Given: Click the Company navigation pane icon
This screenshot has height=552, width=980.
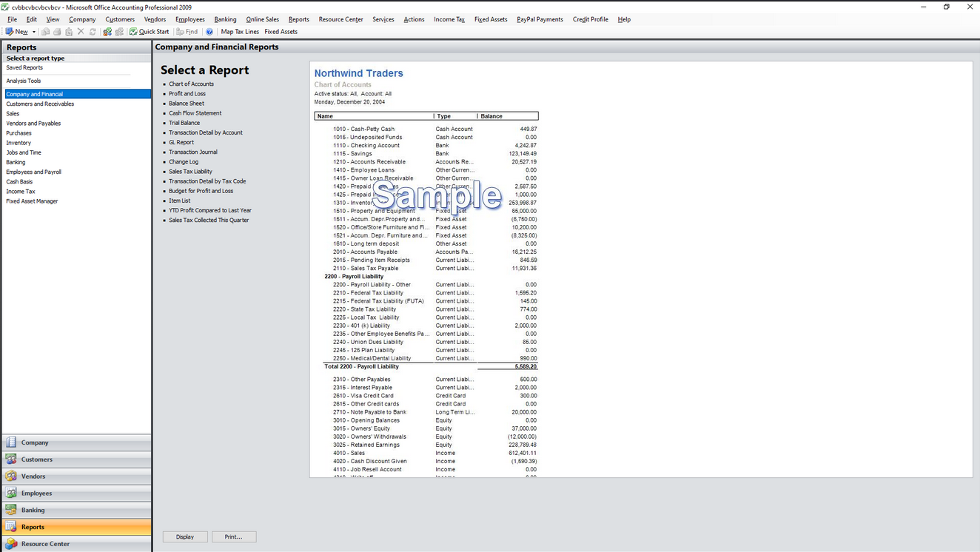Looking at the screenshot, I should pyautogui.click(x=11, y=442).
